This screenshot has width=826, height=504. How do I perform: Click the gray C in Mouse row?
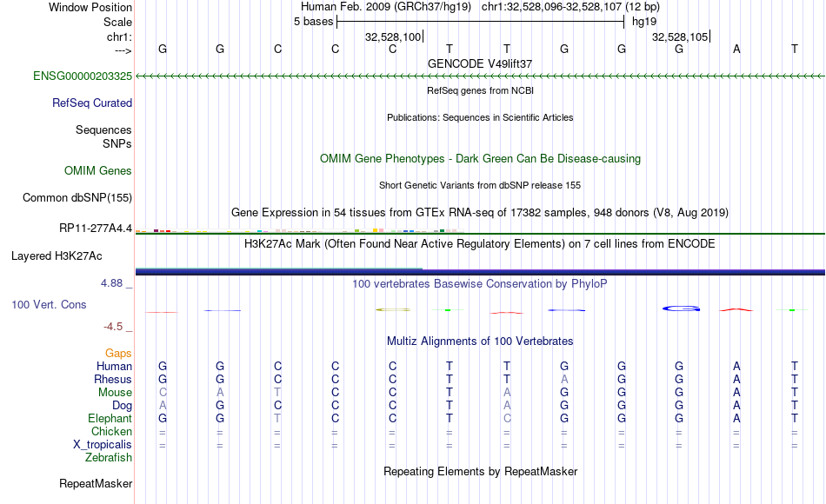pyautogui.click(x=163, y=393)
